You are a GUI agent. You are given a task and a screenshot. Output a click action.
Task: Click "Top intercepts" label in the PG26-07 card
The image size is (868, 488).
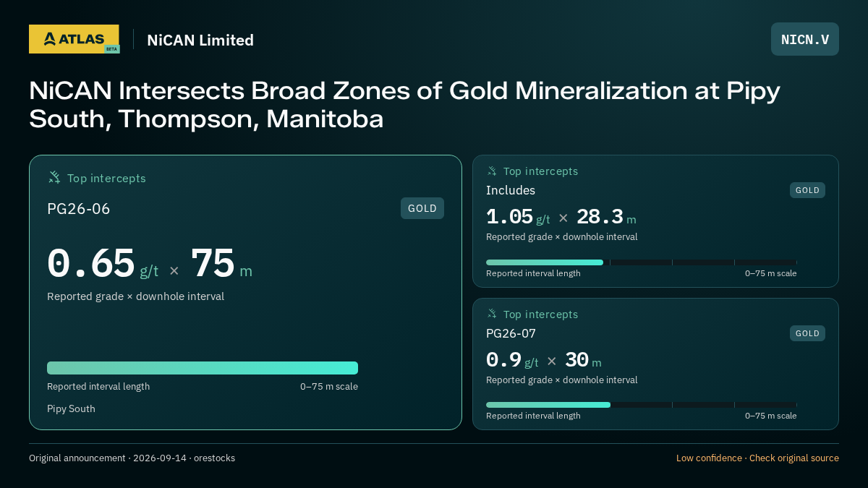pyautogui.click(x=540, y=314)
